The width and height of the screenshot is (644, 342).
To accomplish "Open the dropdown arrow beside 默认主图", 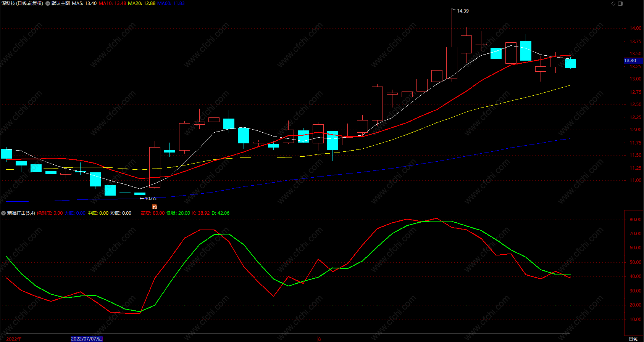I will [48, 3].
